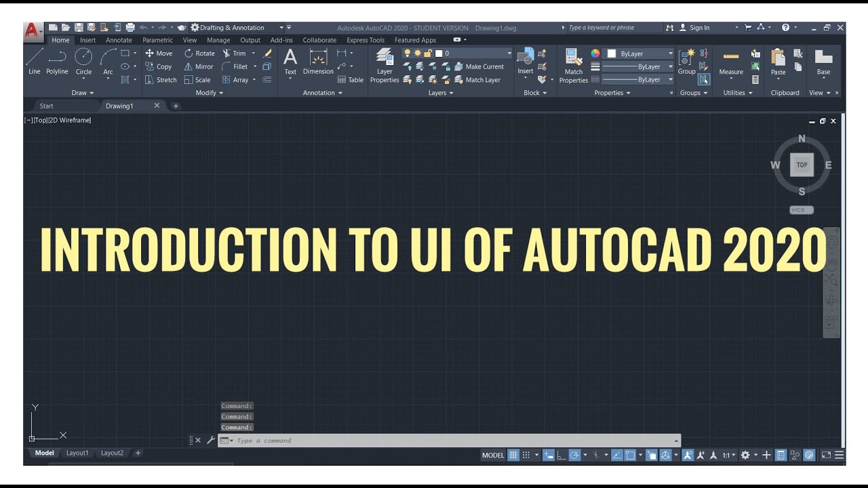Expand the Properties panel
The image size is (868, 488).
(612, 93)
